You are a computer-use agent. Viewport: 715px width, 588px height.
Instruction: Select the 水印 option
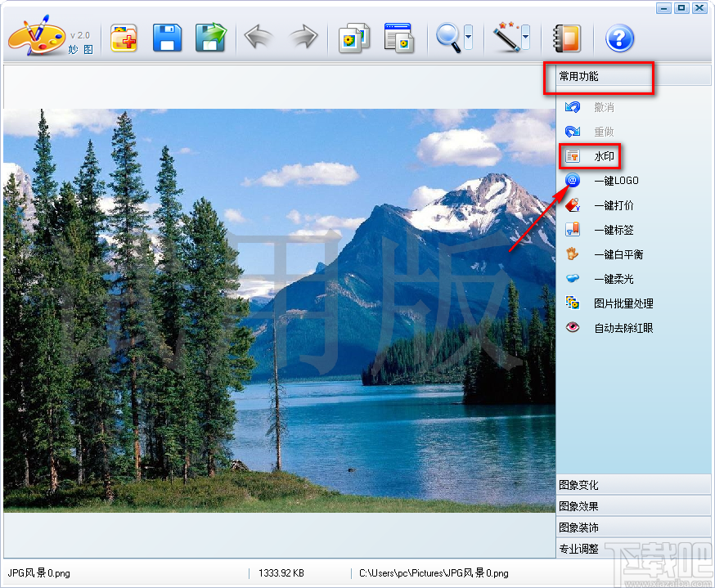click(604, 157)
